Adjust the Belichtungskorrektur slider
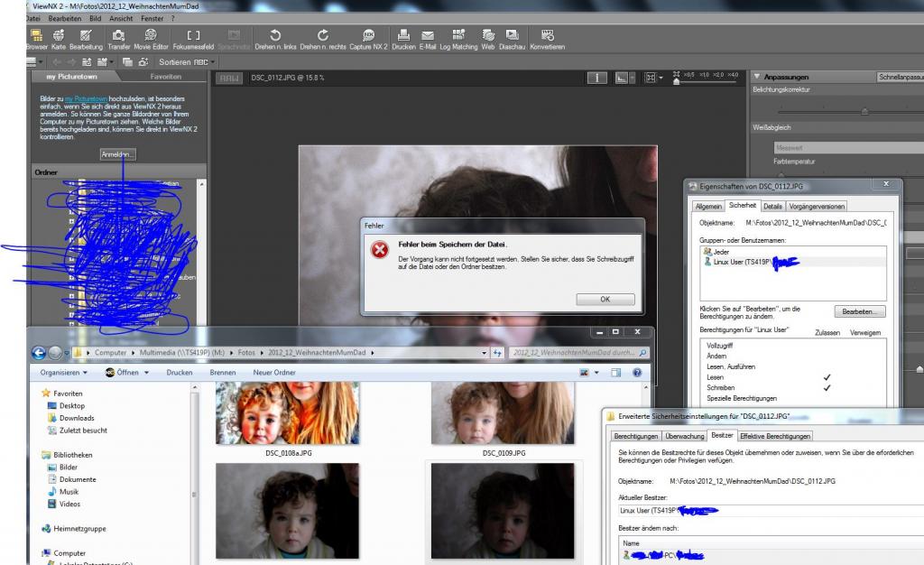This screenshot has height=565, width=924. pyautogui.click(x=864, y=111)
